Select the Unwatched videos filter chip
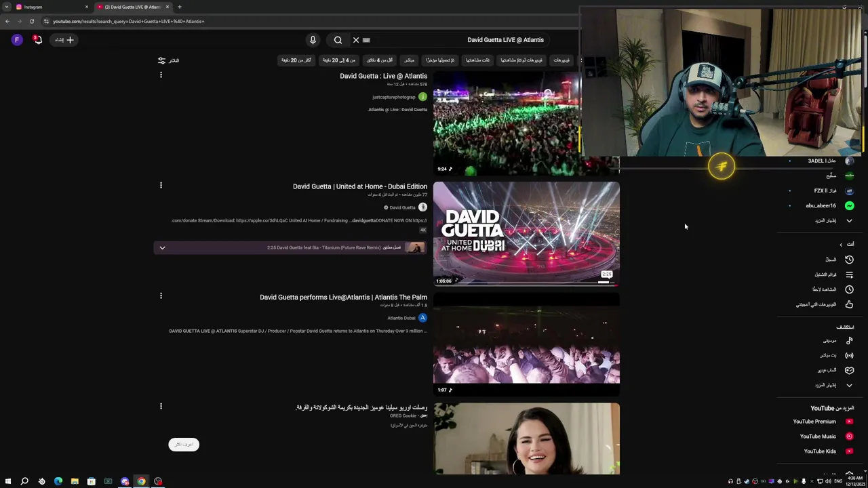Viewport: 868px width, 488px height. [x=521, y=60]
